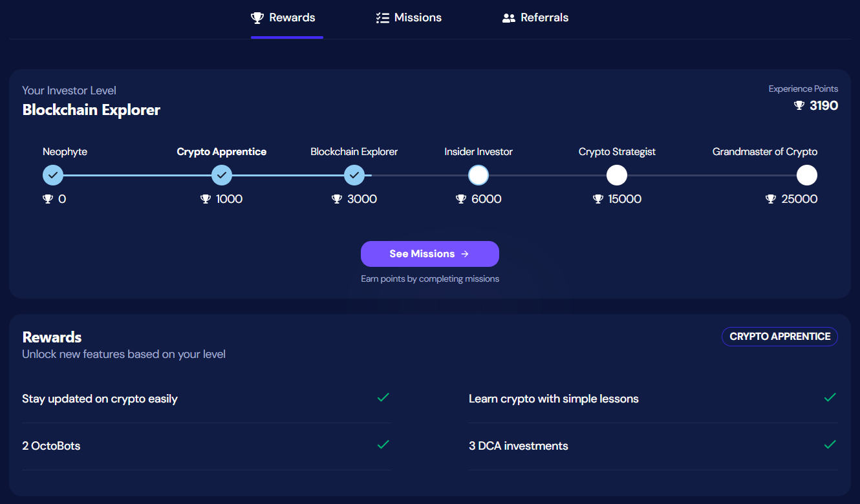
Task: Click the Grandmaster of Crypto label
Action: tap(765, 152)
